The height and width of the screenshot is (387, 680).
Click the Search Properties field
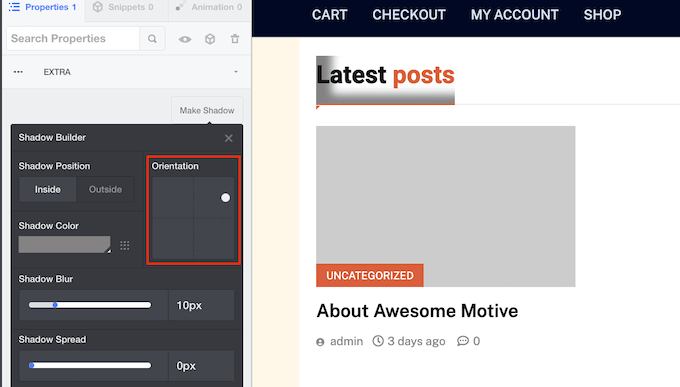[x=73, y=39]
